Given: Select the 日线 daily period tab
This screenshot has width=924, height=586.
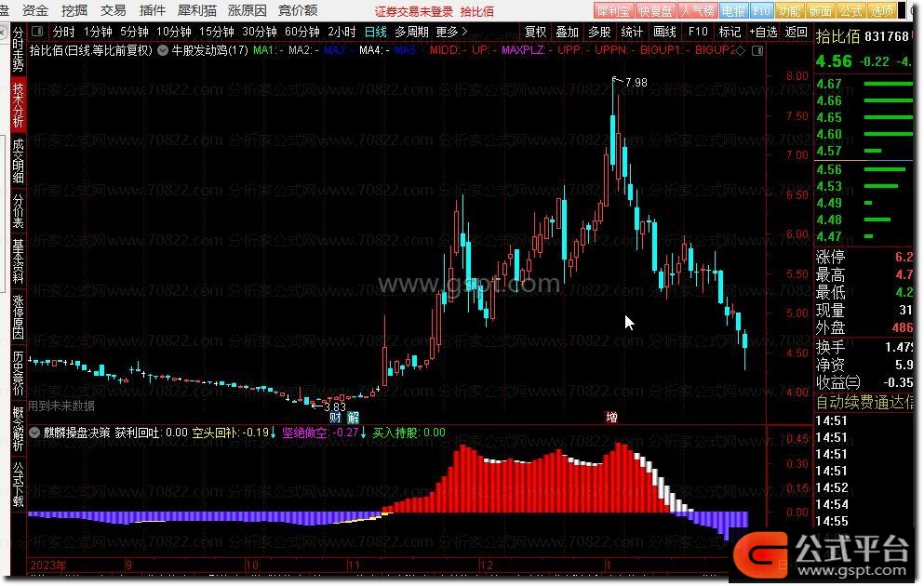Looking at the screenshot, I should (375, 32).
